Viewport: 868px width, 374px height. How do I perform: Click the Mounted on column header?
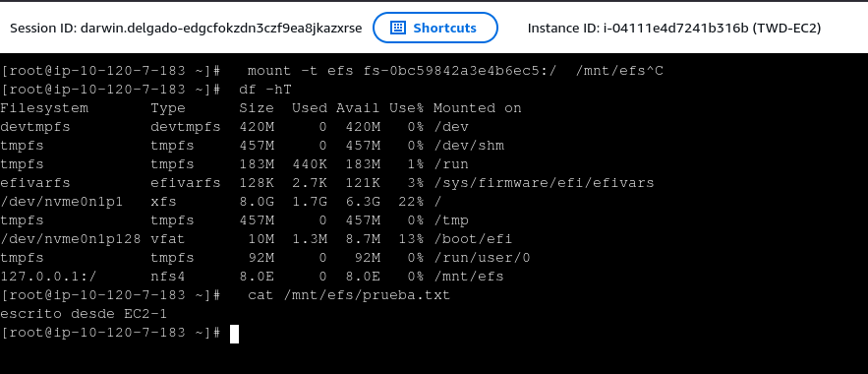point(477,108)
